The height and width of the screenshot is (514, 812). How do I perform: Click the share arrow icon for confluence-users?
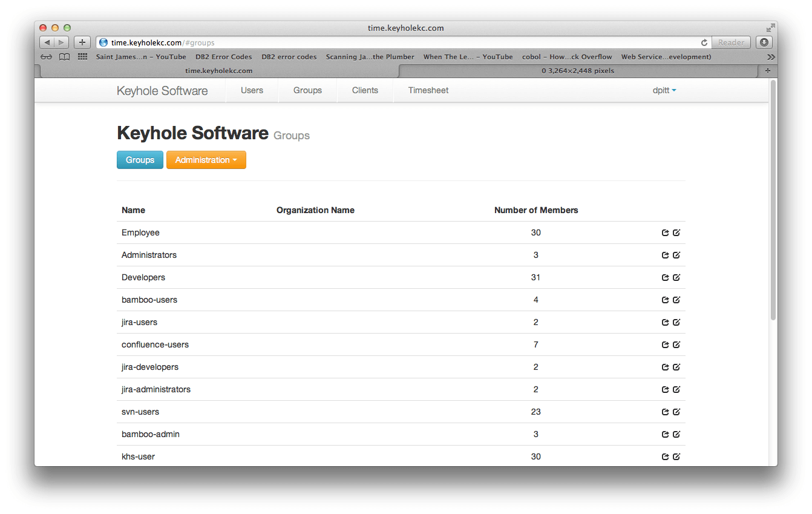coord(665,344)
